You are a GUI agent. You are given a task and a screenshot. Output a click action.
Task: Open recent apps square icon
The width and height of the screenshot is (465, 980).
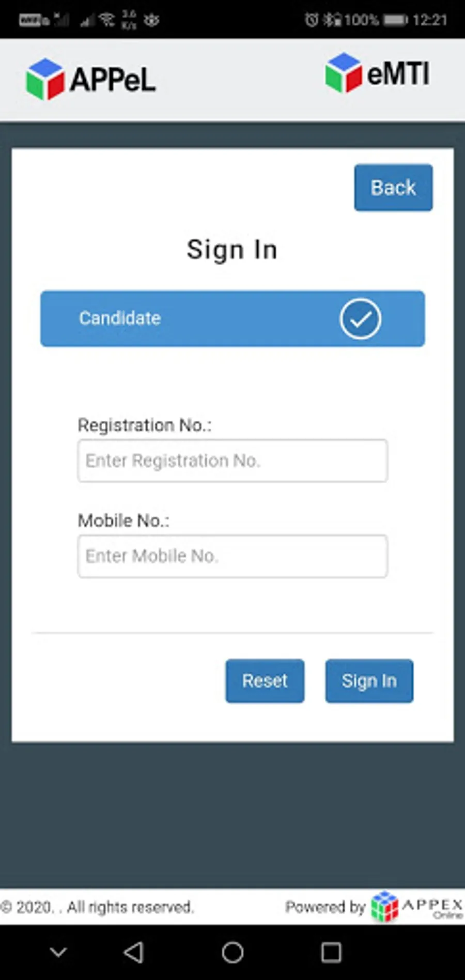click(331, 952)
